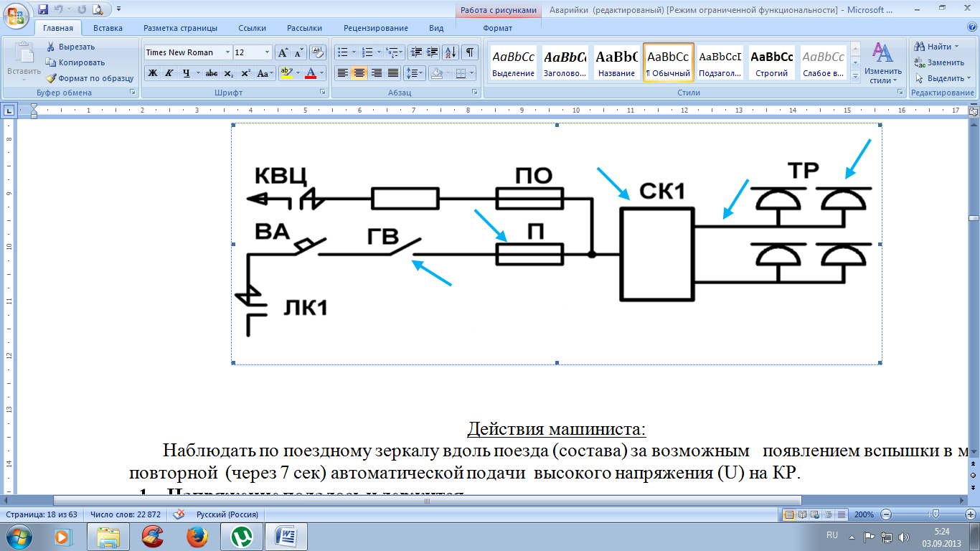This screenshot has width=980, height=551.
Task: Open Firefox from the taskbar
Action: click(x=197, y=537)
